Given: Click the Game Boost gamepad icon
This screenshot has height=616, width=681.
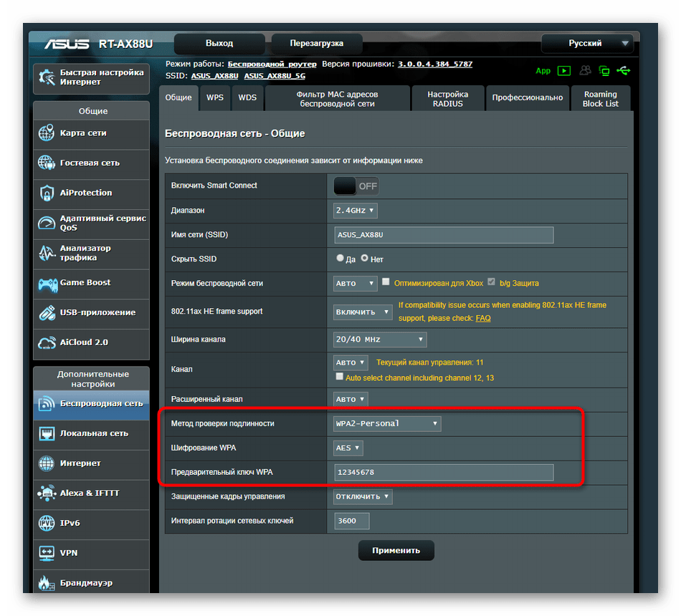Looking at the screenshot, I should click(47, 283).
